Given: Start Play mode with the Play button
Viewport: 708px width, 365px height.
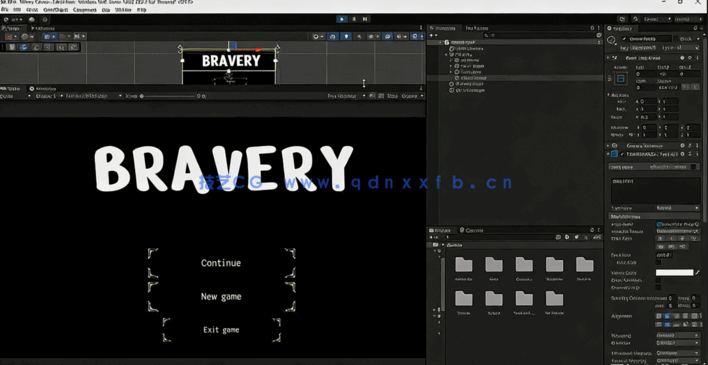Looking at the screenshot, I should [x=342, y=19].
